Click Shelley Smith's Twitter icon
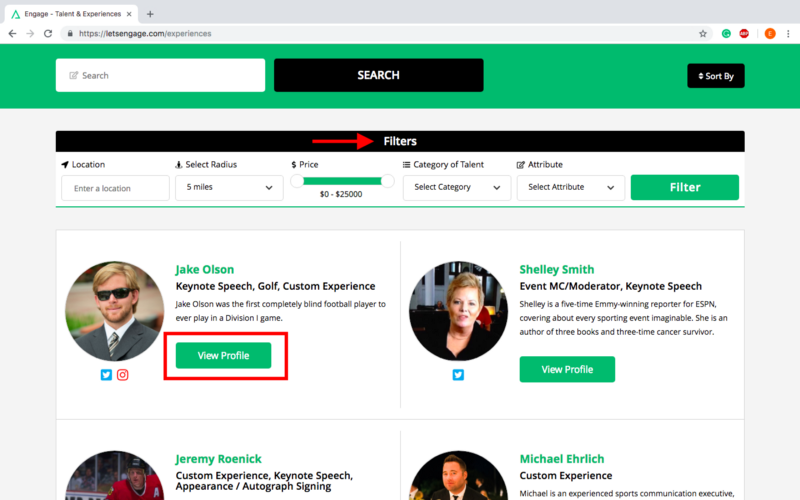The image size is (800, 500). (458, 375)
